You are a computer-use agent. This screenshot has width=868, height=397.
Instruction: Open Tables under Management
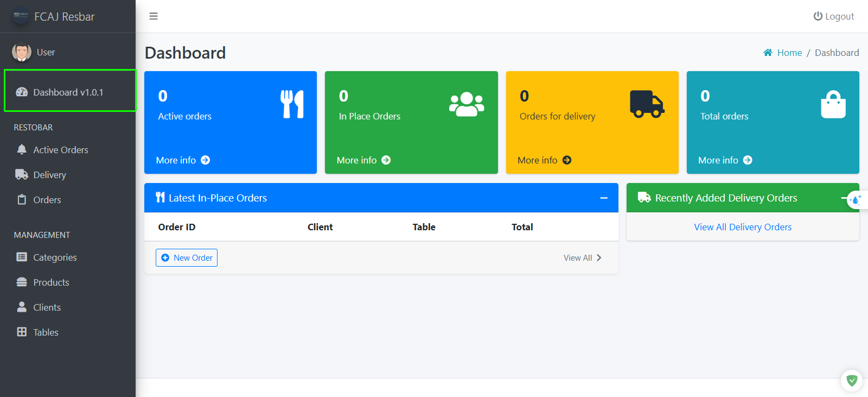tap(68, 332)
